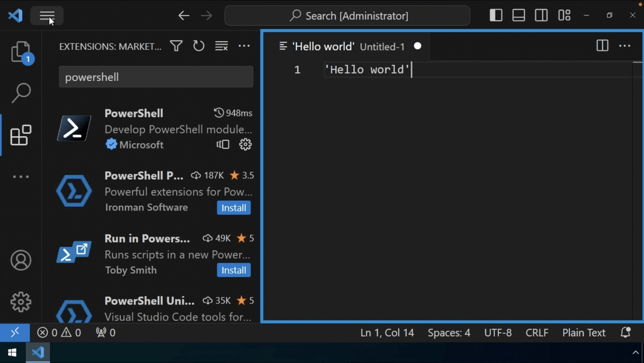The width and height of the screenshot is (644, 363).
Task: Toggle the secondary side bar layout icon
Action: [x=541, y=15]
